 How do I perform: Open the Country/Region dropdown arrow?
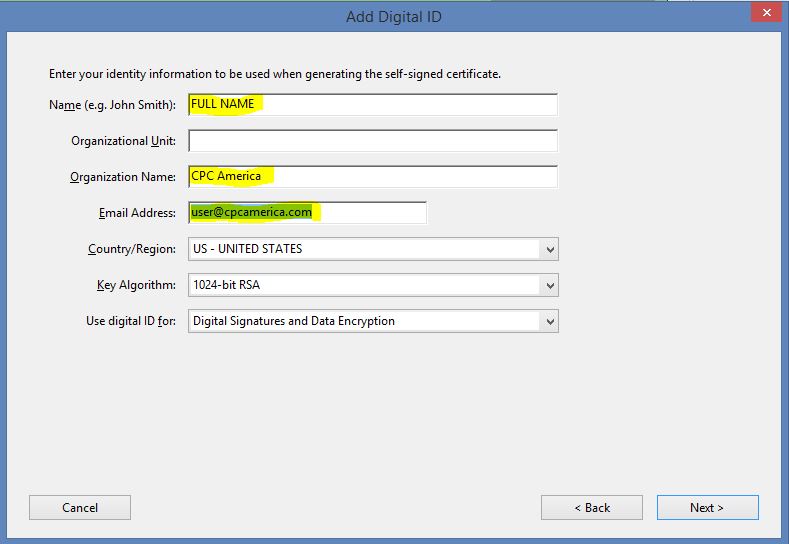pyautogui.click(x=550, y=249)
